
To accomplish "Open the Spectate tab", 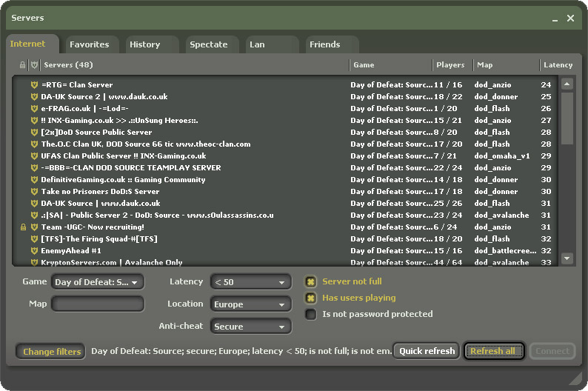I will pyautogui.click(x=209, y=44).
